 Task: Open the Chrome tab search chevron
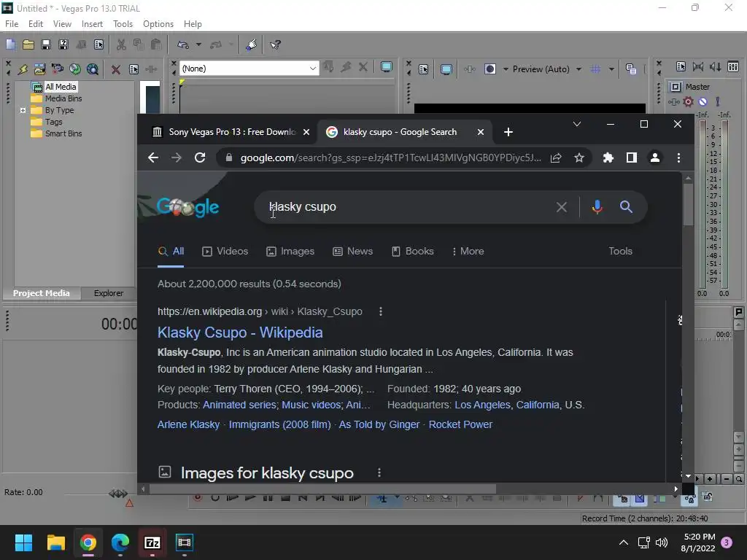tap(577, 124)
